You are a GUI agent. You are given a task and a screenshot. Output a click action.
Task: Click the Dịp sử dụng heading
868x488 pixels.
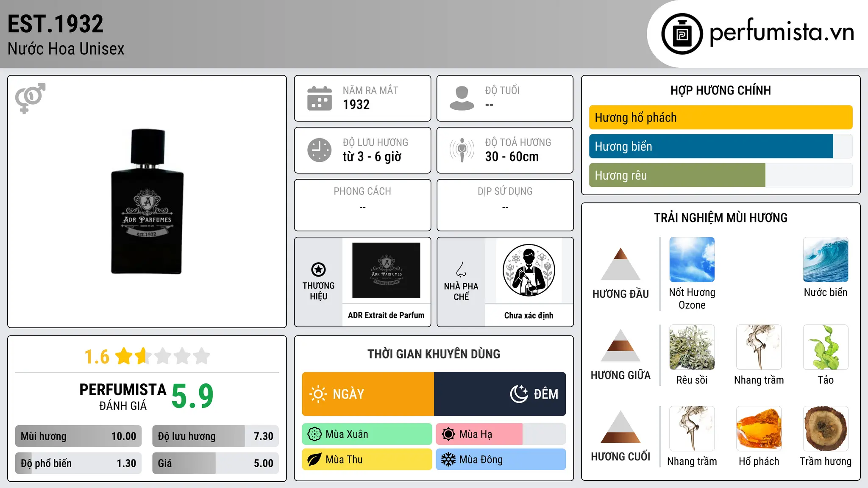click(x=505, y=191)
